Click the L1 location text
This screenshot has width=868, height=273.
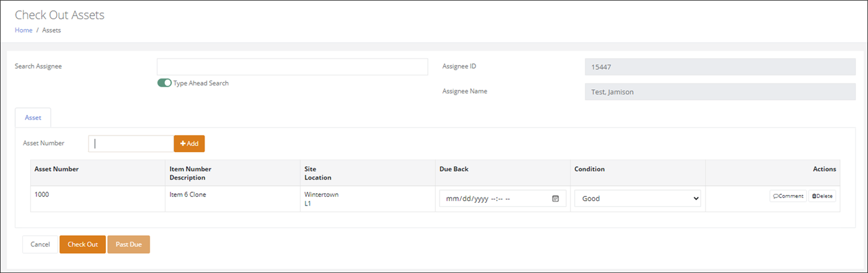click(308, 203)
